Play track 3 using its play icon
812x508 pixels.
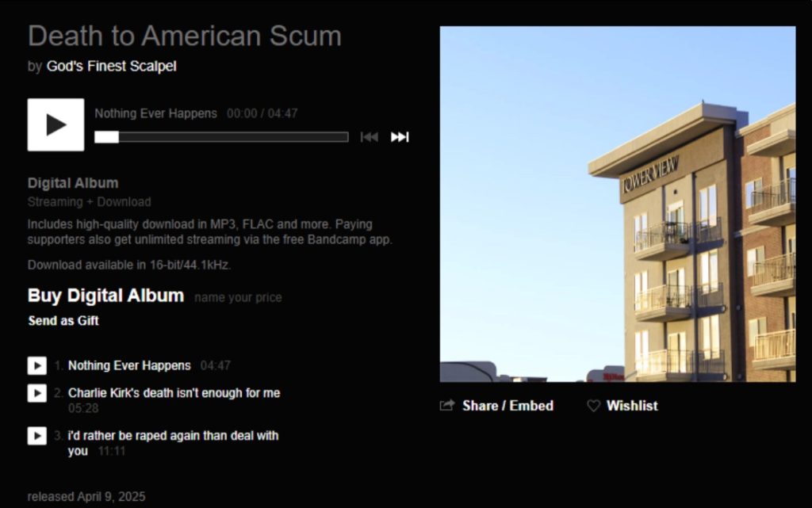37,436
